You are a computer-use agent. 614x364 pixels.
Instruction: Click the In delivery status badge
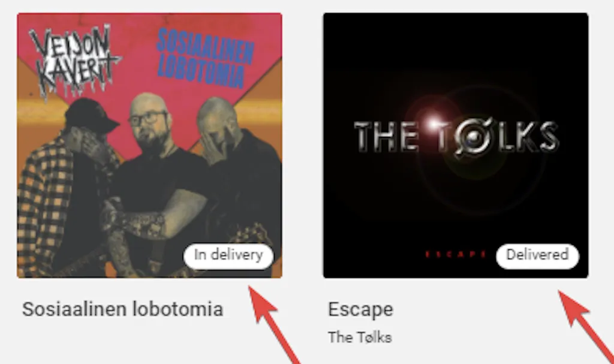coord(228,256)
